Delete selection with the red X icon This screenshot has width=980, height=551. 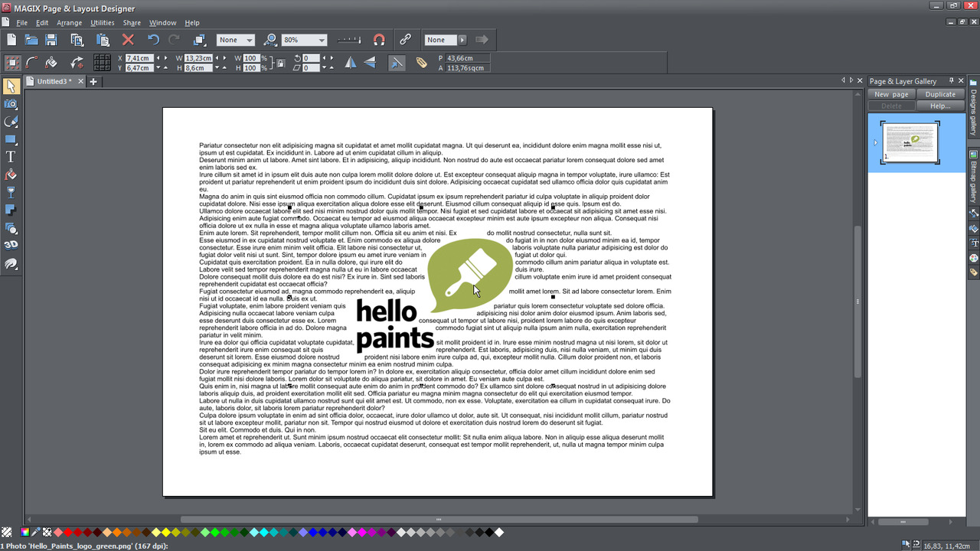pyautogui.click(x=128, y=40)
